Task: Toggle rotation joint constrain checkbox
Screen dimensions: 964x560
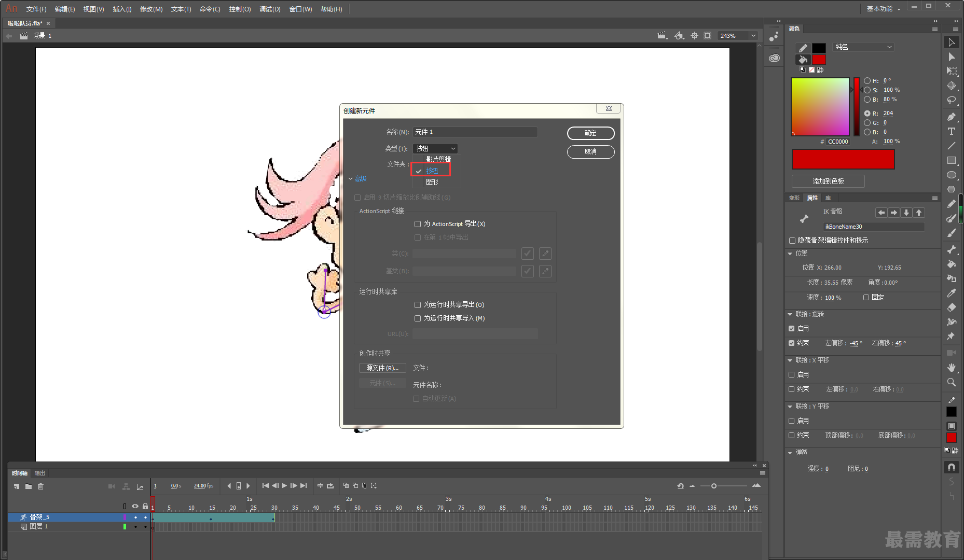Action: (792, 343)
